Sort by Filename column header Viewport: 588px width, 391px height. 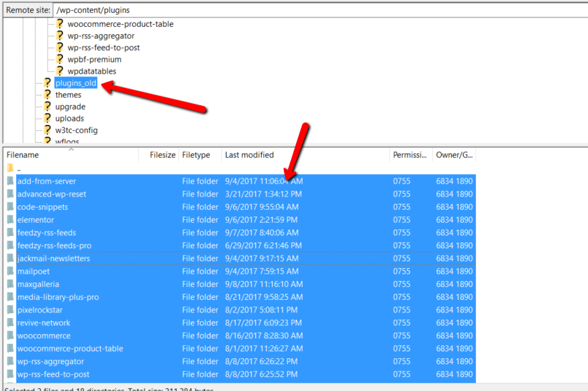point(71,155)
